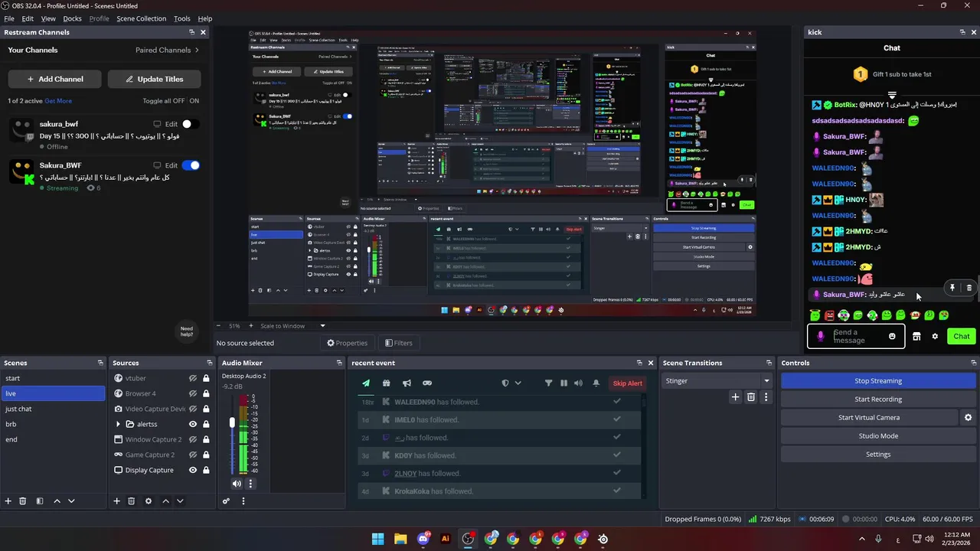This screenshot has height=551, width=980.
Task: Open scene filters icon in Scenes dock
Action: (40, 501)
